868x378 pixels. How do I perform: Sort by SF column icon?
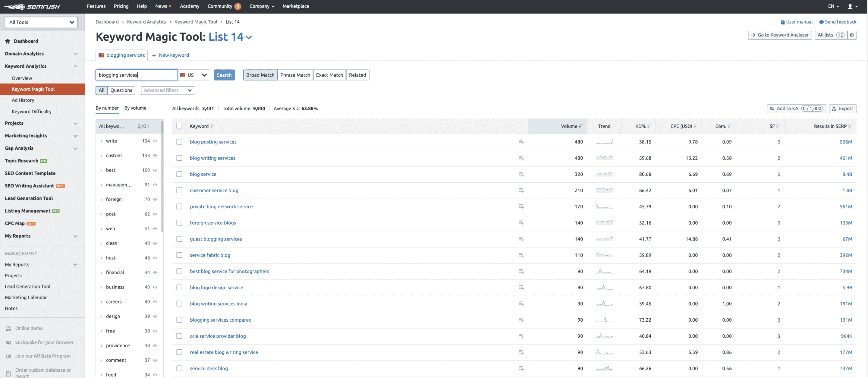click(x=778, y=126)
